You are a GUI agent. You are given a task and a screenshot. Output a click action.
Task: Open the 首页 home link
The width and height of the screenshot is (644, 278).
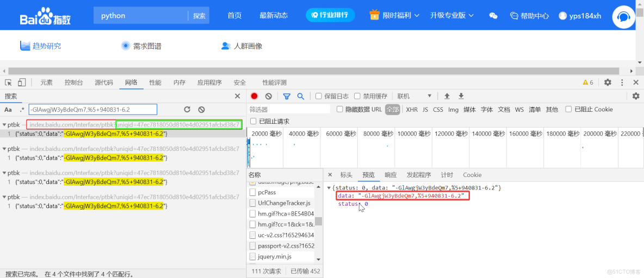point(234,16)
